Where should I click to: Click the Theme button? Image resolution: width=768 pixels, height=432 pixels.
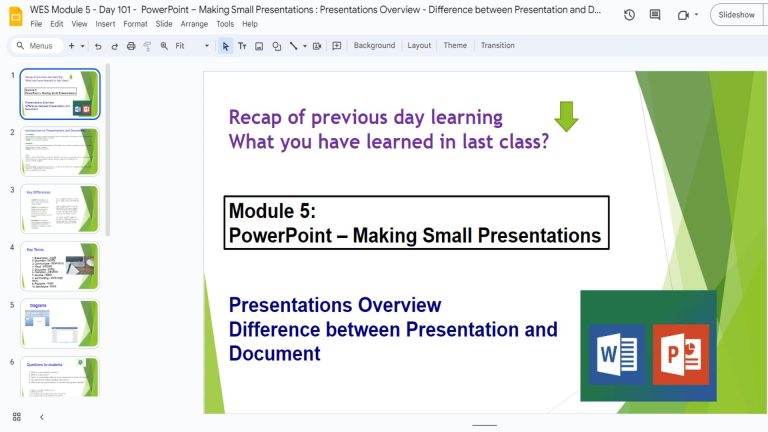[x=455, y=45]
